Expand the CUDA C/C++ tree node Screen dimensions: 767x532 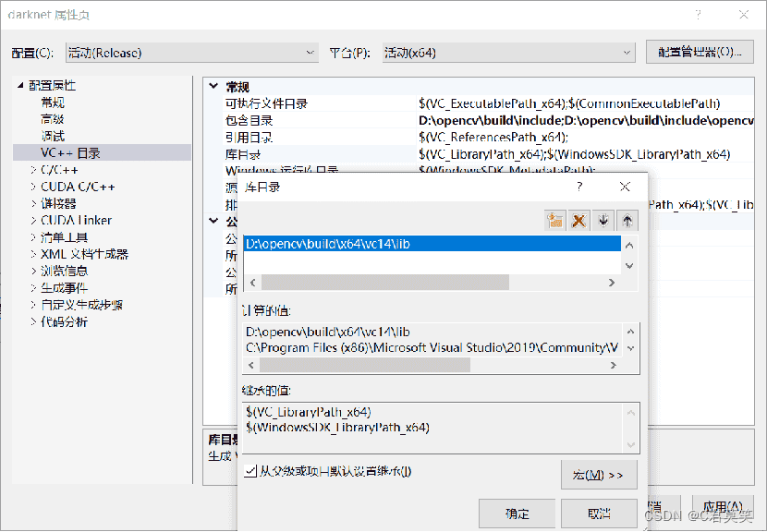(x=32, y=187)
